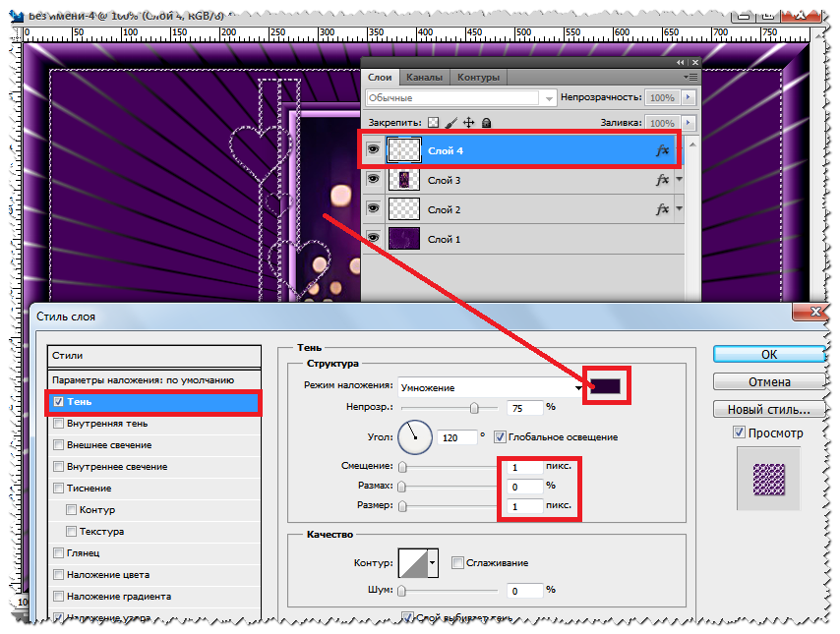Viewport: 840px width, 634px height.
Task: Click the Смещение slider handle
Action: click(x=403, y=467)
